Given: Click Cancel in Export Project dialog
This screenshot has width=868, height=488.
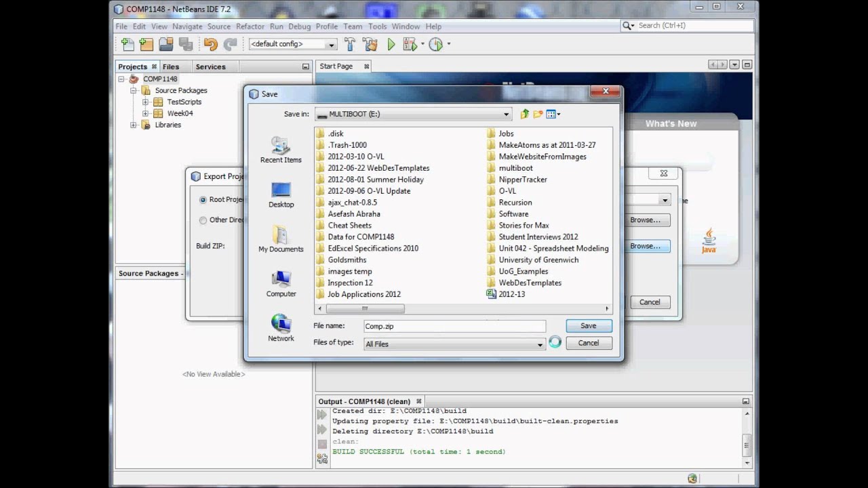Looking at the screenshot, I should click(x=650, y=302).
